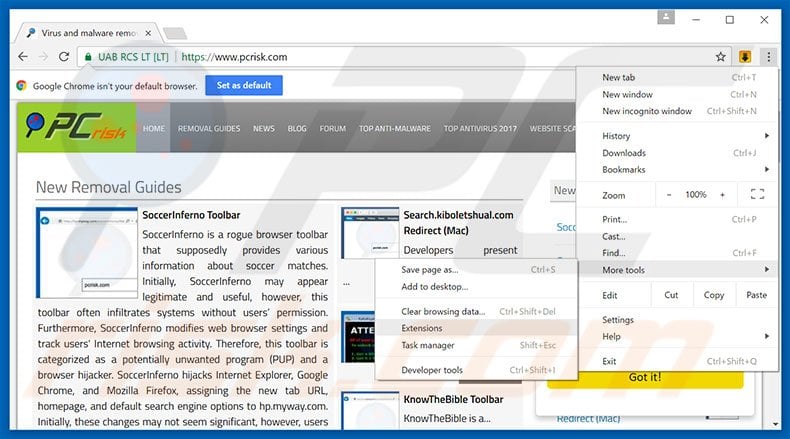
Task: Select Clear browsing data... option
Action: (x=476, y=311)
